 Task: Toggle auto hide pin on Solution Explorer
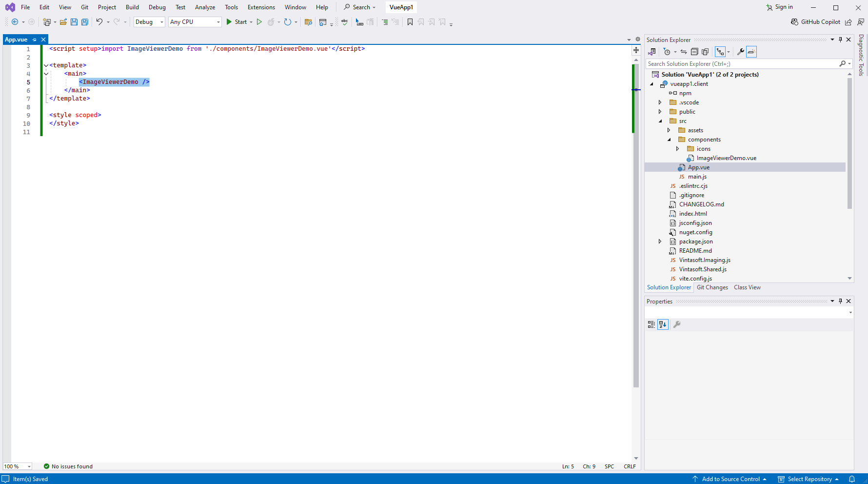coord(840,40)
